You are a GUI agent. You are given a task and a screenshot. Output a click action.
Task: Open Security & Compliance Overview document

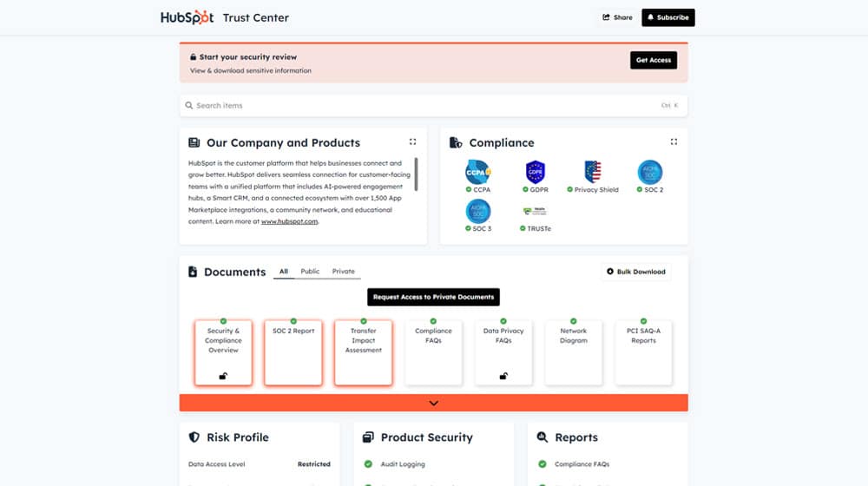point(223,352)
